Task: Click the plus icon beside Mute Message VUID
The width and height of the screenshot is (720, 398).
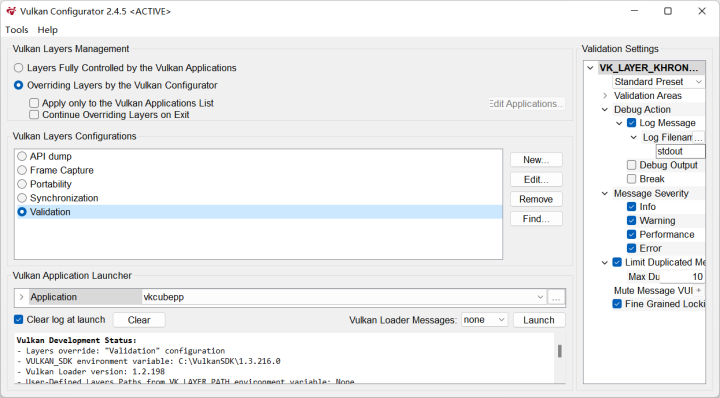Action: tap(698, 291)
